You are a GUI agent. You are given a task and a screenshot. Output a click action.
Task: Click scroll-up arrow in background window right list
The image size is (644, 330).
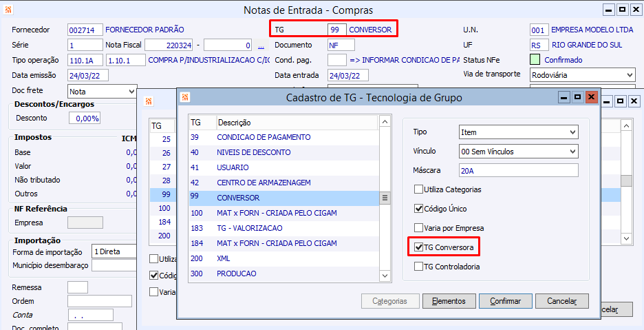(x=626, y=126)
